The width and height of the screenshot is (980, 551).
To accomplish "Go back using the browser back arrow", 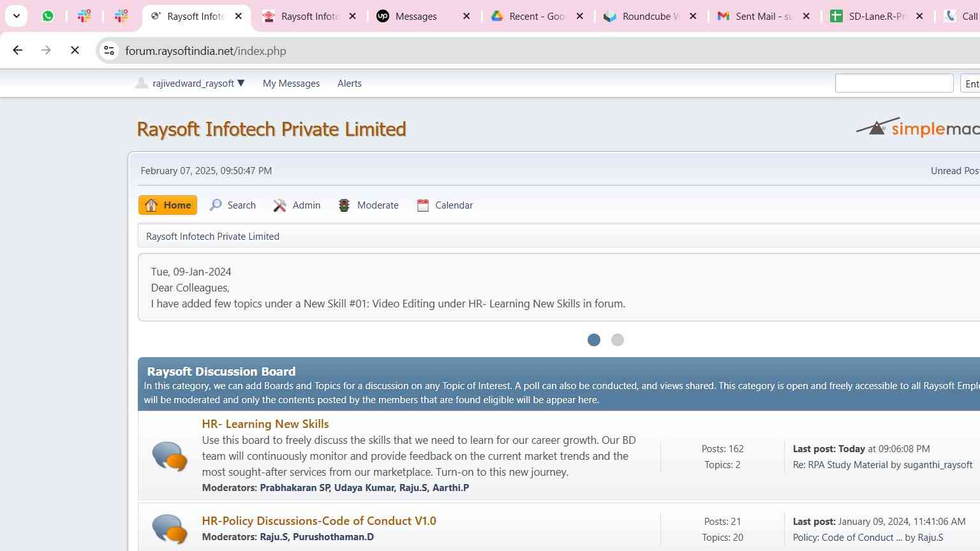I will point(18,50).
